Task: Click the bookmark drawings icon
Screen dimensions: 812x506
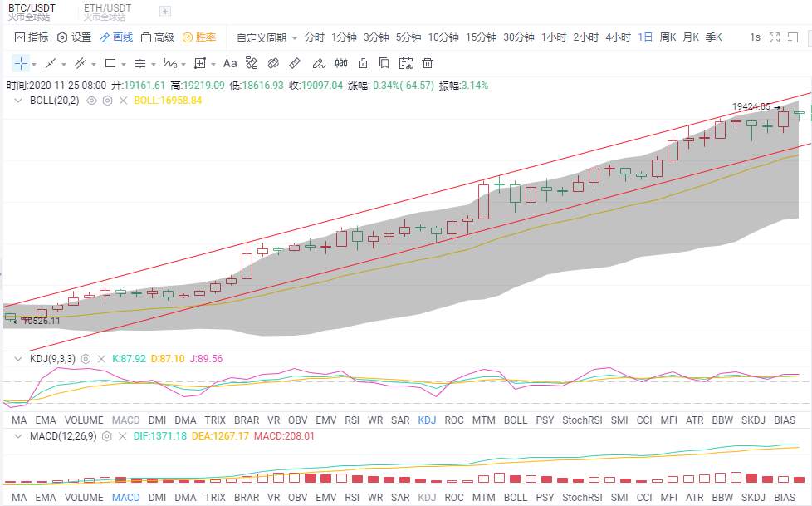Action: coord(384,63)
